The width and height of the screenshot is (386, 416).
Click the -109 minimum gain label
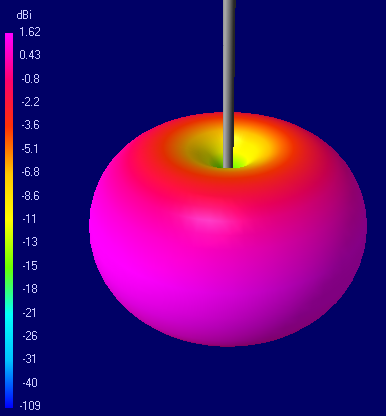pyautogui.click(x=30, y=406)
